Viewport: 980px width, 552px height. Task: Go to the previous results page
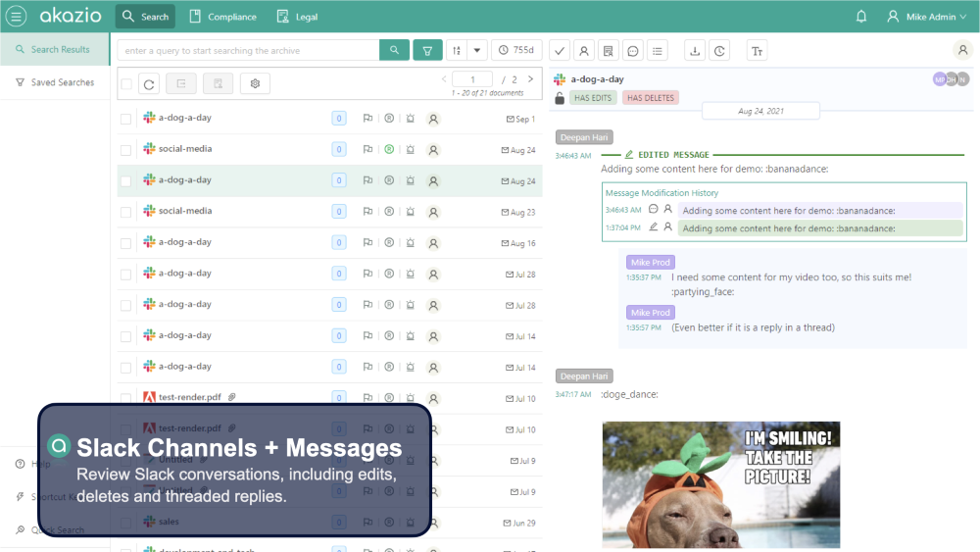[x=444, y=79]
